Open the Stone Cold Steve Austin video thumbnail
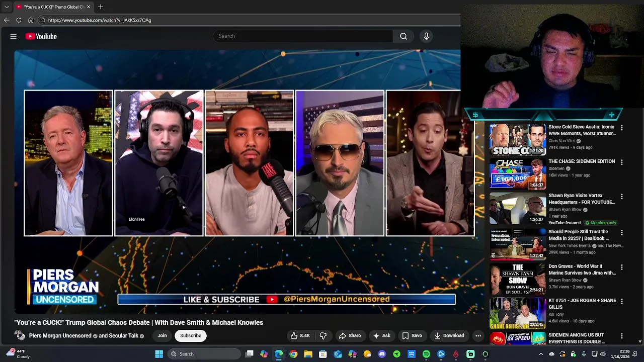The height and width of the screenshot is (362, 644). (x=517, y=139)
